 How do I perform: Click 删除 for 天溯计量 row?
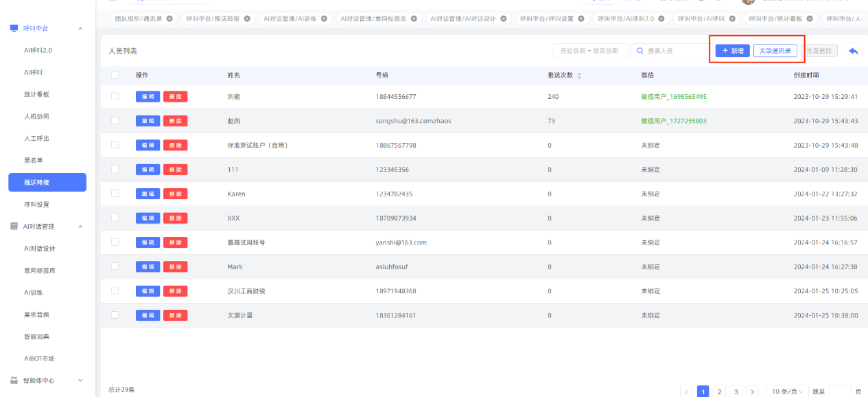pos(175,315)
